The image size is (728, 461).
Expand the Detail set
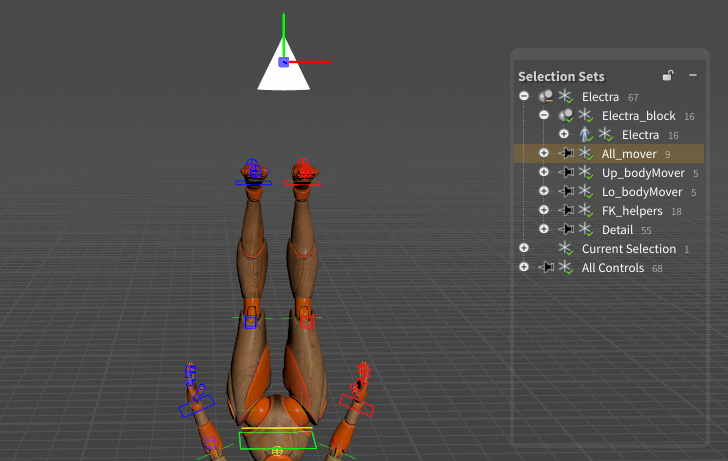click(544, 229)
